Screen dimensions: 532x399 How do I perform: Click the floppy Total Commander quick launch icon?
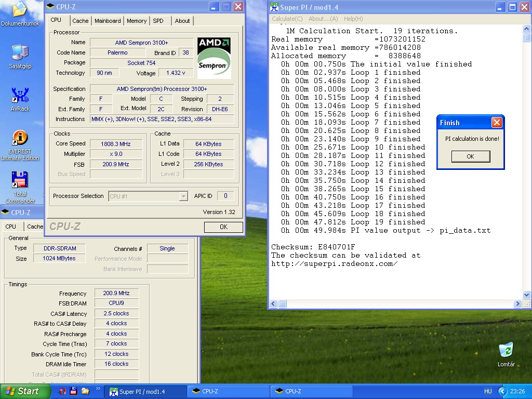(x=74, y=391)
